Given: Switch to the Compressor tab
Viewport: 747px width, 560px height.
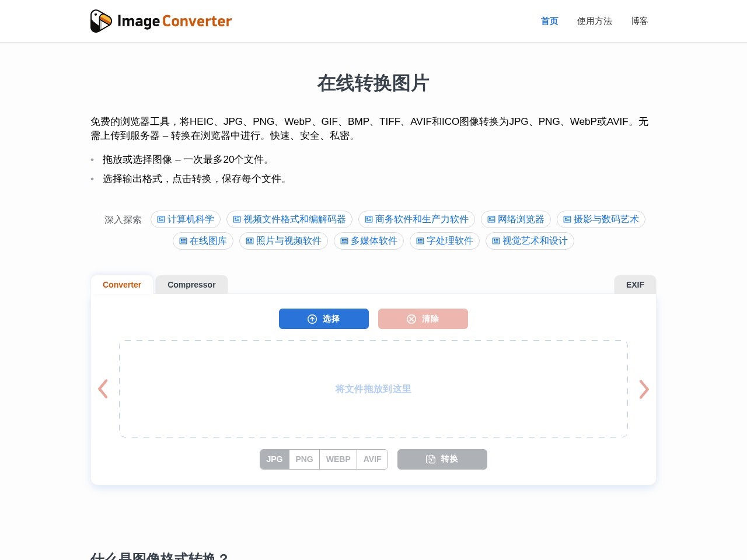Looking at the screenshot, I should 191,285.
